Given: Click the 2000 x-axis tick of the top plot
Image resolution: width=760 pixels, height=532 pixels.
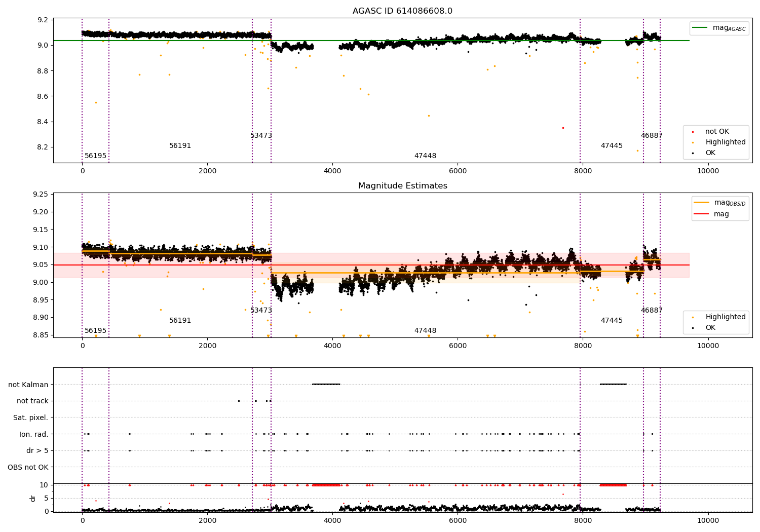Looking at the screenshot, I should (207, 171).
